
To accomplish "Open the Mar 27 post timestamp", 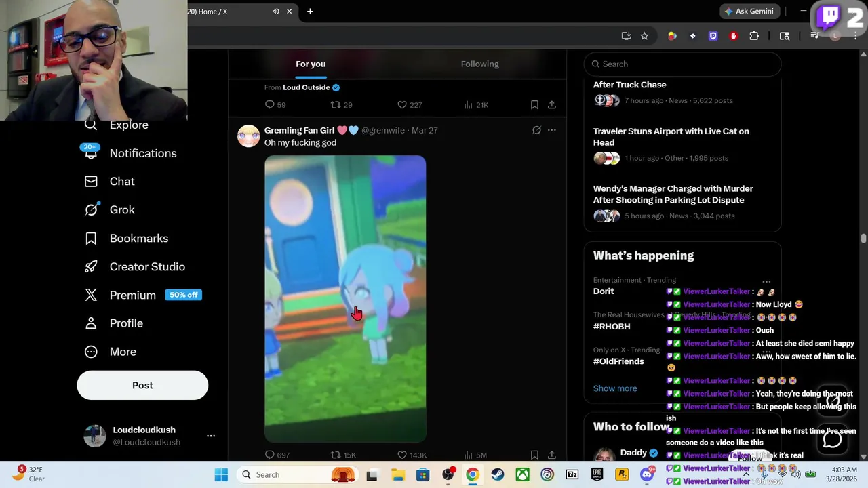I will point(425,130).
